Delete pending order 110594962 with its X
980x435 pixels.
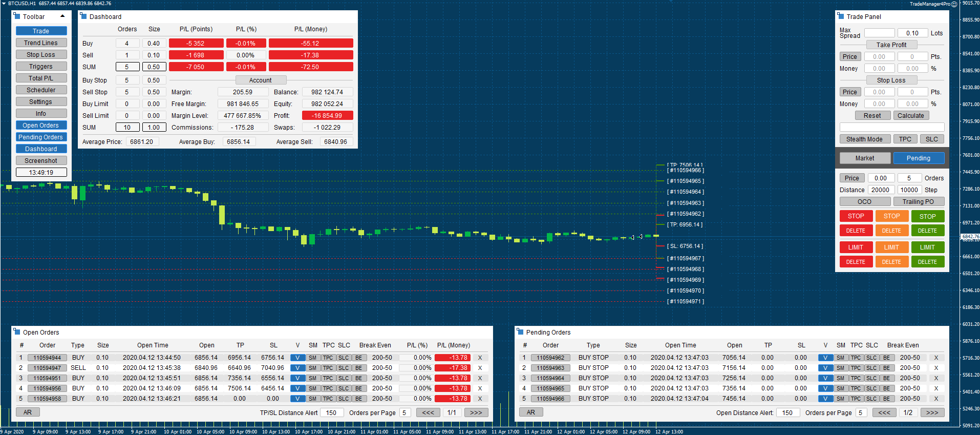tap(936, 358)
